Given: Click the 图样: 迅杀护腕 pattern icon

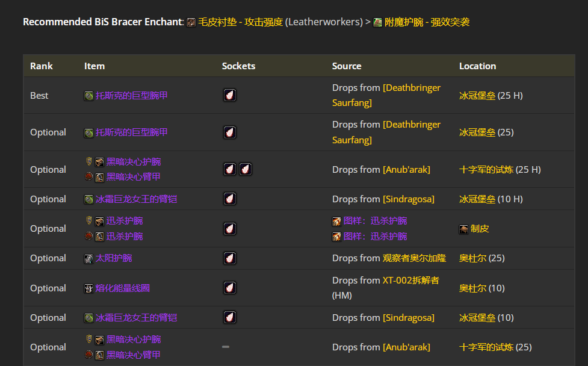Looking at the screenshot, I should 336,221.
